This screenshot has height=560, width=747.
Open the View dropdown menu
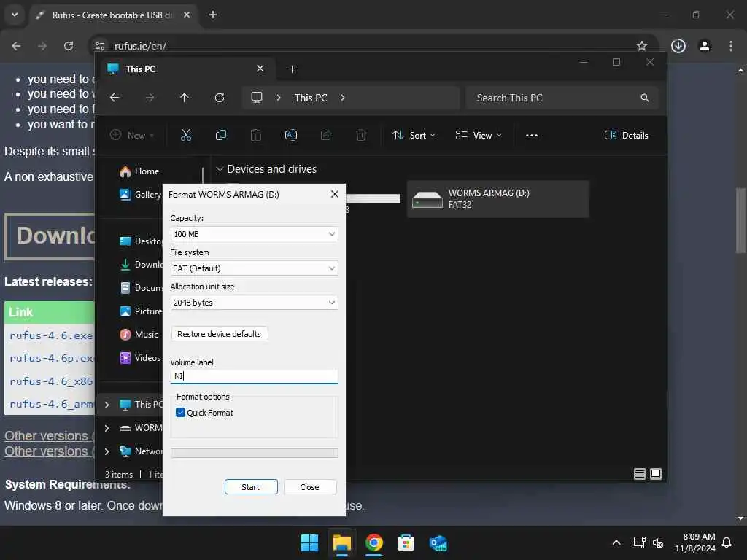[x=479, y=135]
